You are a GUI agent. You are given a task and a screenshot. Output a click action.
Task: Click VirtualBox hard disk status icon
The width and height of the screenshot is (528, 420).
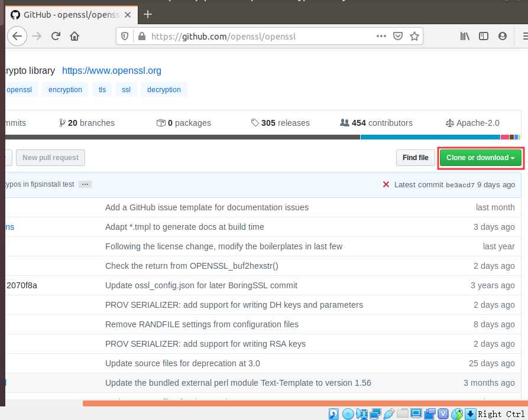tap(333, 414)
